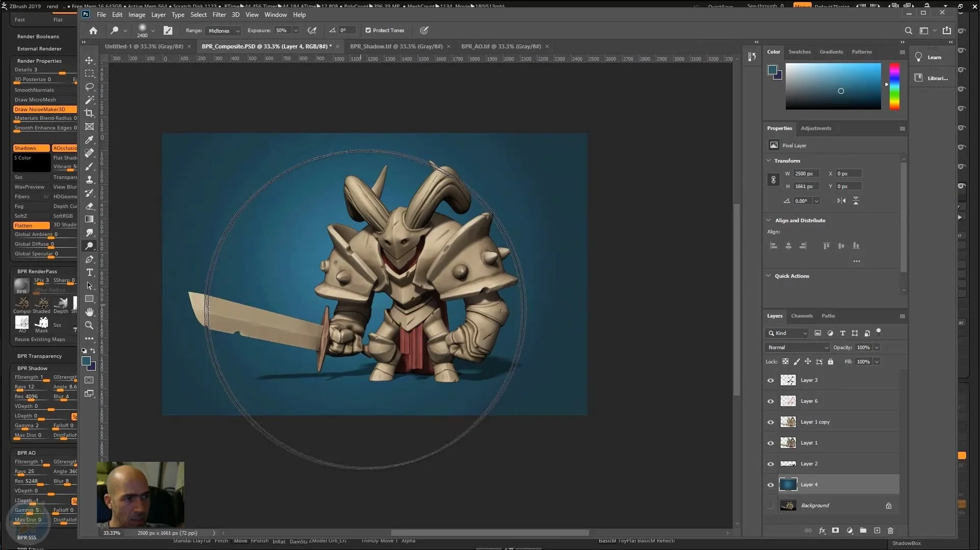This screenshot has height=550, width=980.
Task: Open the Normal blend mode dropdown
Action: point(797,347)
